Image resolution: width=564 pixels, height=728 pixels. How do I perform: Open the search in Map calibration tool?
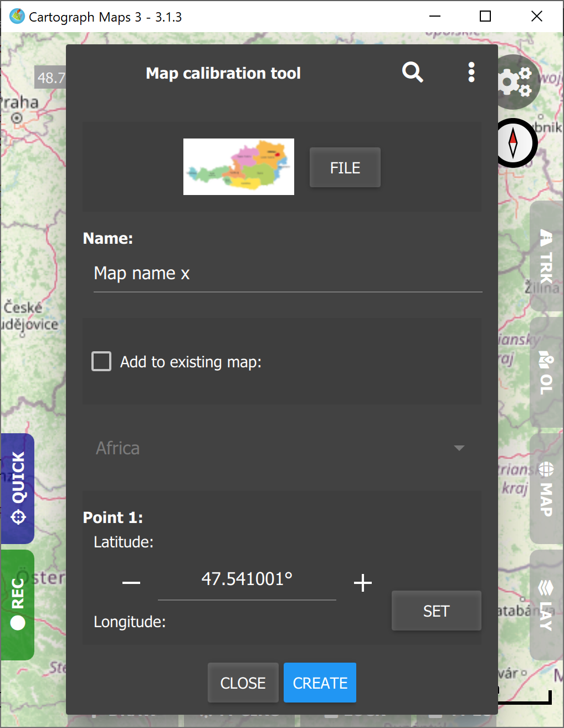coord(412,73)
